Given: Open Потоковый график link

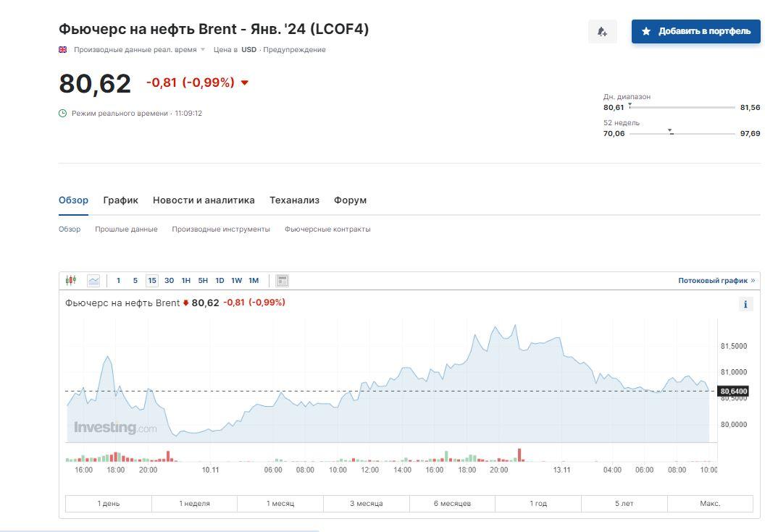Looking at the screenshot, I should tap(716, 280).
